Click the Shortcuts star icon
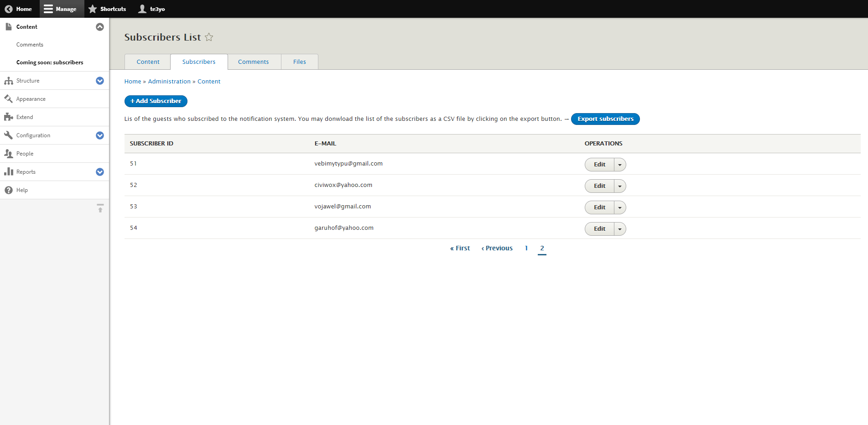This screenshot has width=868, height=425. (93, 9)
